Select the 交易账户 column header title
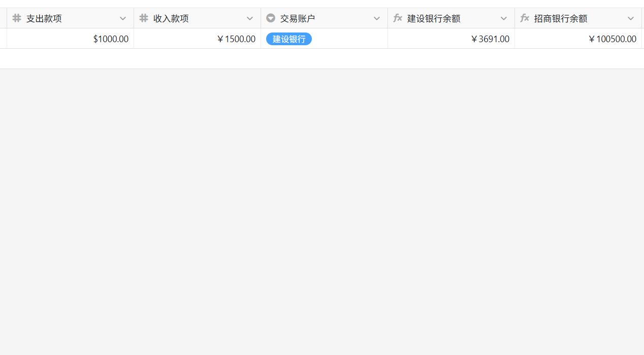Image resolution: width=644 pixels, height=355 pixels. point(298,18)
